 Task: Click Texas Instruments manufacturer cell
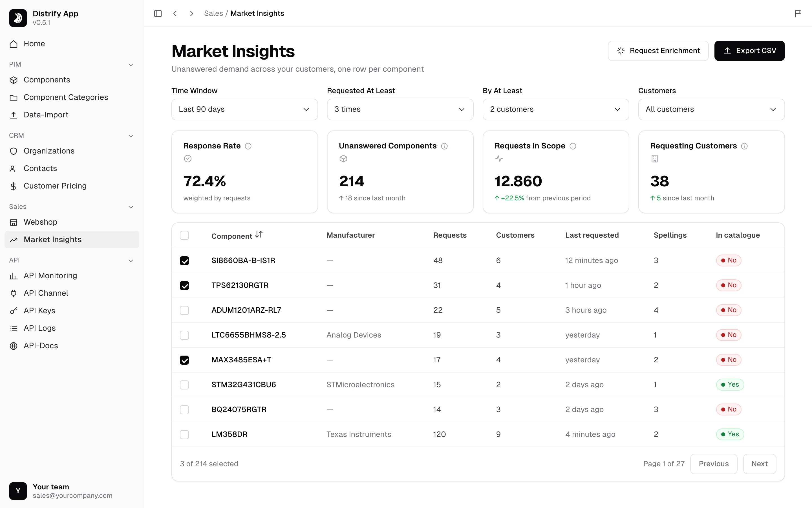[x=359, y=434]
